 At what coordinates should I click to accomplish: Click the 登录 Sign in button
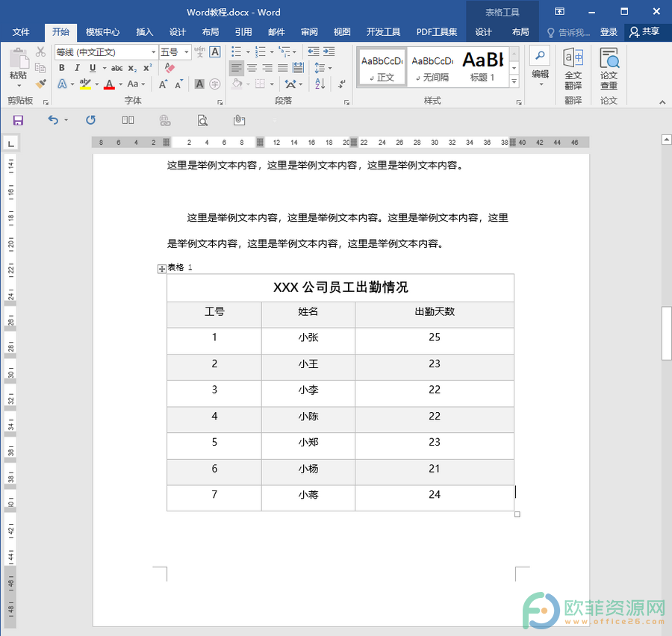[608, 31]
